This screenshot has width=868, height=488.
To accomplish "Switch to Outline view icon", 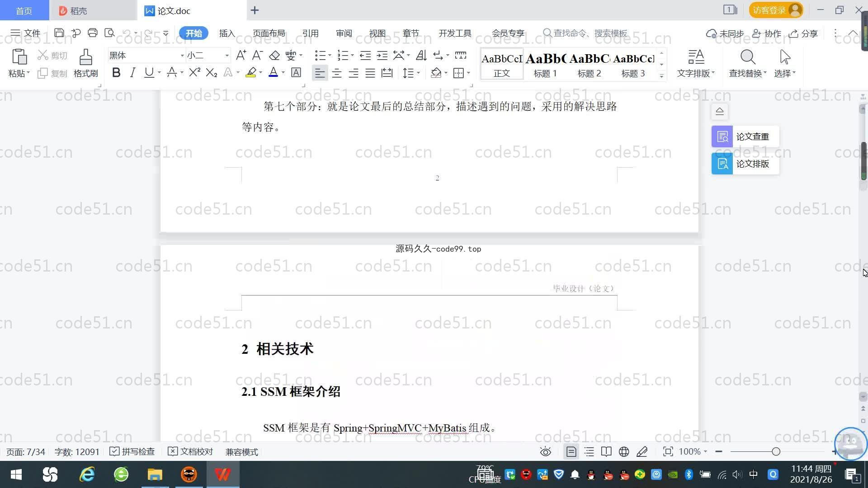I will coord(589,452).
